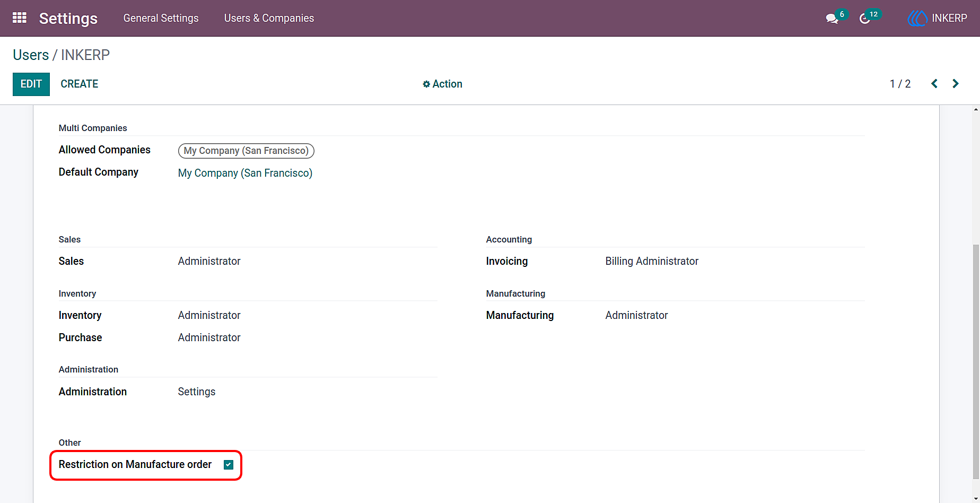Click the Users breadcrumb link

click(x=31, y=55)
